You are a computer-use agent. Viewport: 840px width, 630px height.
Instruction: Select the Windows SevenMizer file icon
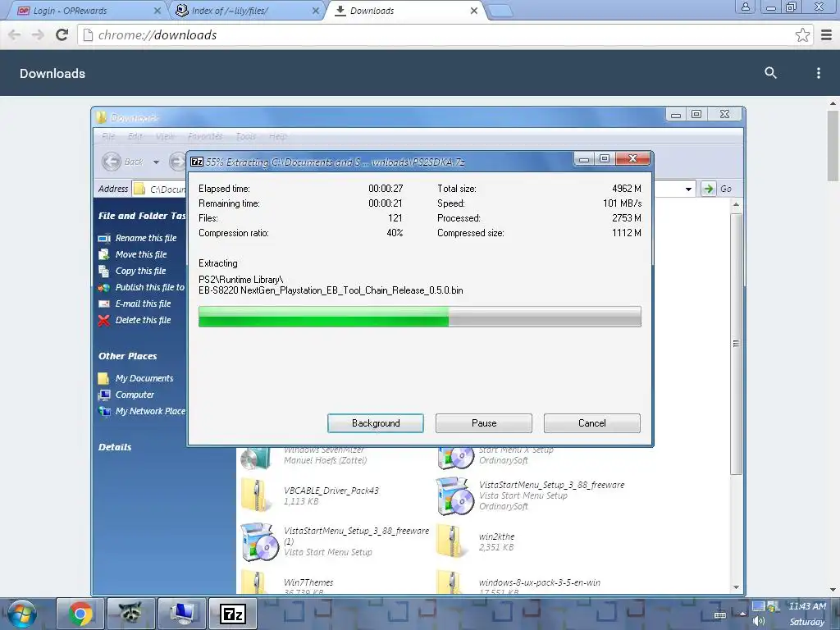[257, 459]
